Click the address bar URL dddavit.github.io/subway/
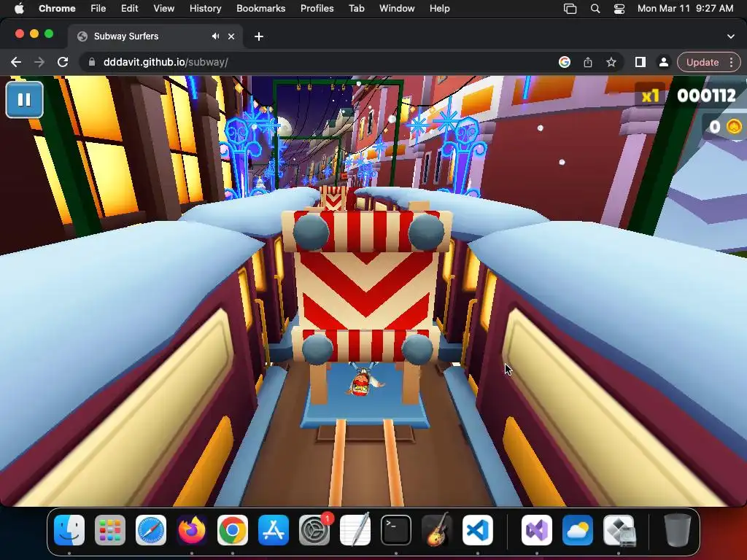The image size is (747, 560). point(166,63)
